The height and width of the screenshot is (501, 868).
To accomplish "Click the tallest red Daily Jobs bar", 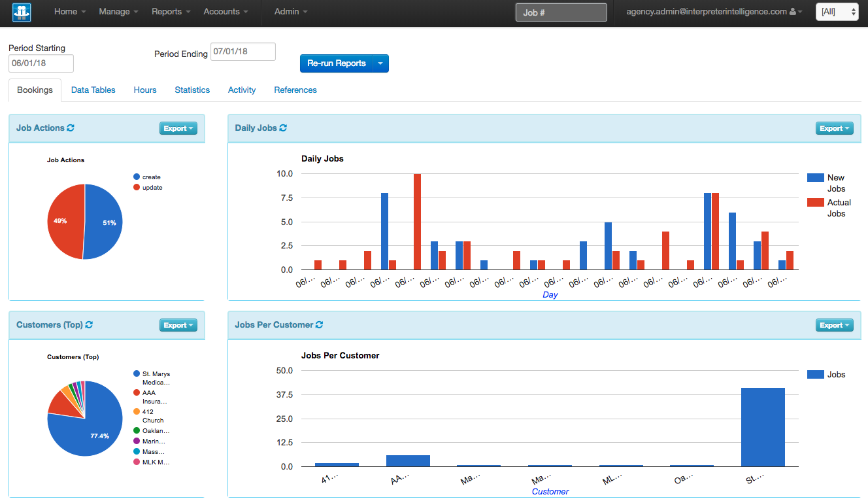I will pyautogui.click(x=418, y=222).
